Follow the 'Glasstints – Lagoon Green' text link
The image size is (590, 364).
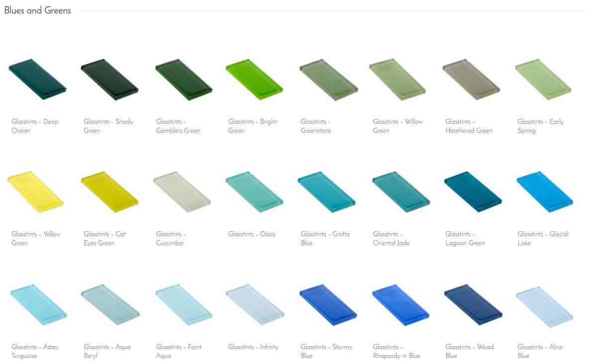[465, 238]
